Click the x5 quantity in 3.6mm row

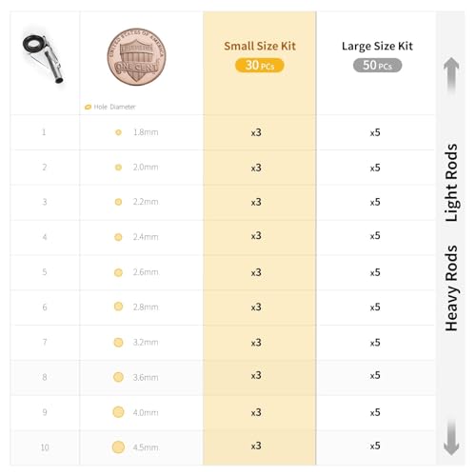pyautogui.click(x=375, y=375)
